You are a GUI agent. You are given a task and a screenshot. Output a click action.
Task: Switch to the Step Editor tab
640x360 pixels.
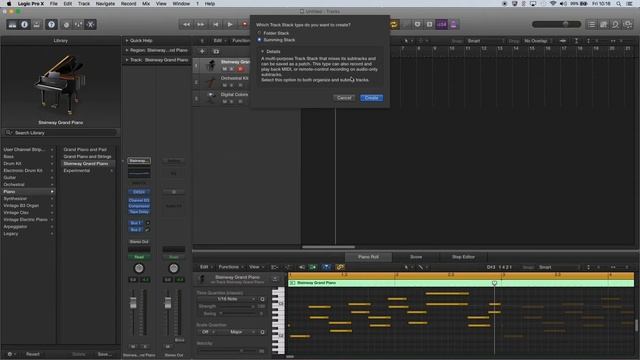(463, 257)
